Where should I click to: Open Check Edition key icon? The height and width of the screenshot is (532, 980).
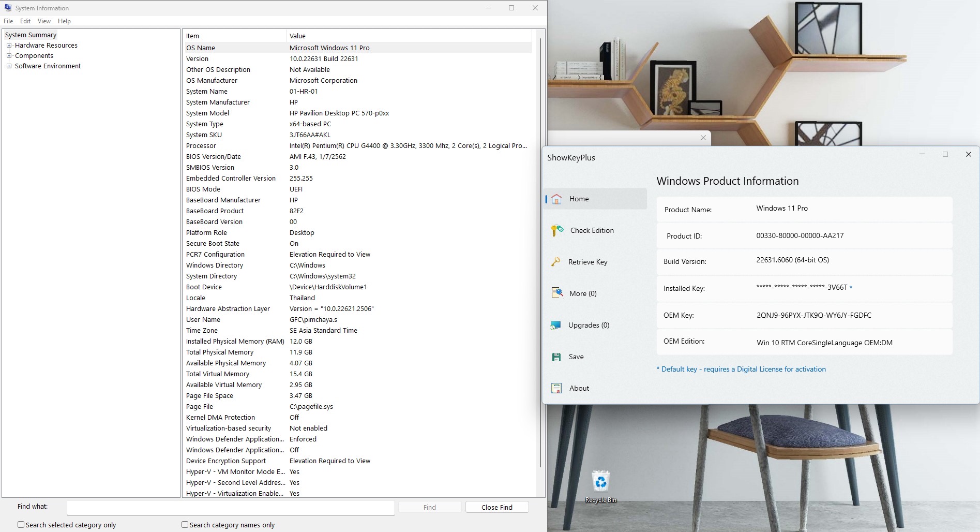point(557,230)
